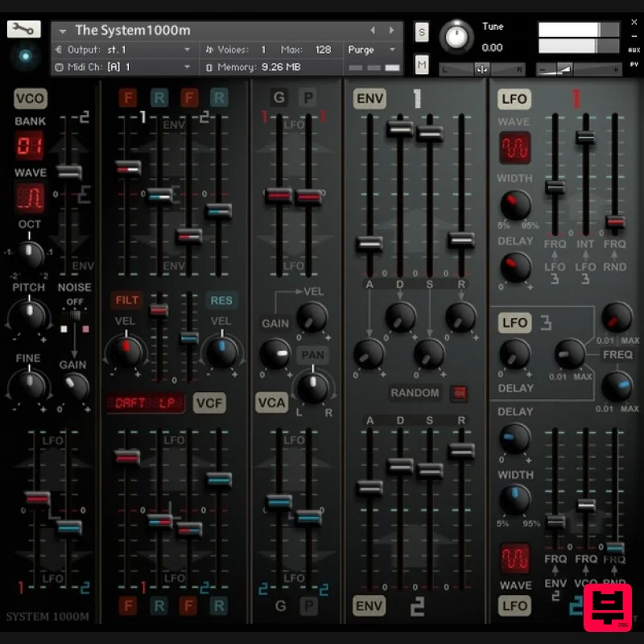Click the bottom ENV 2 label button
This screenshot has width=644, height=644.
click(369, 606)
